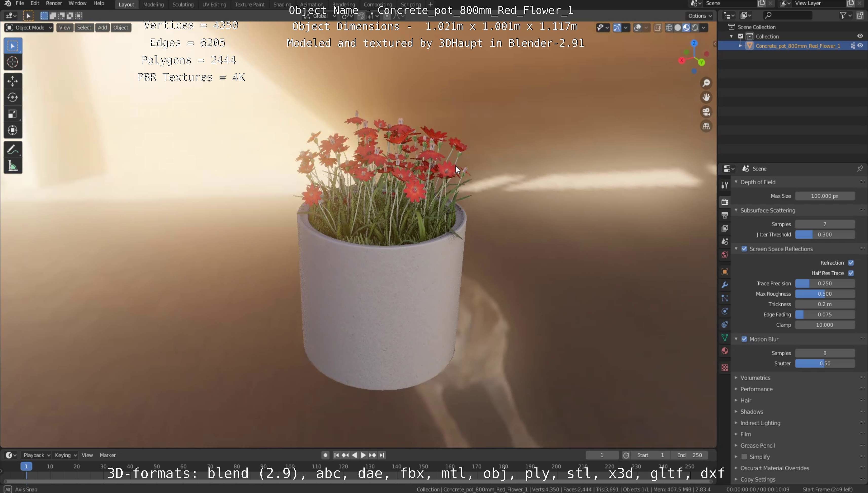Disable Screen Space Reflections checkbox

744,249
